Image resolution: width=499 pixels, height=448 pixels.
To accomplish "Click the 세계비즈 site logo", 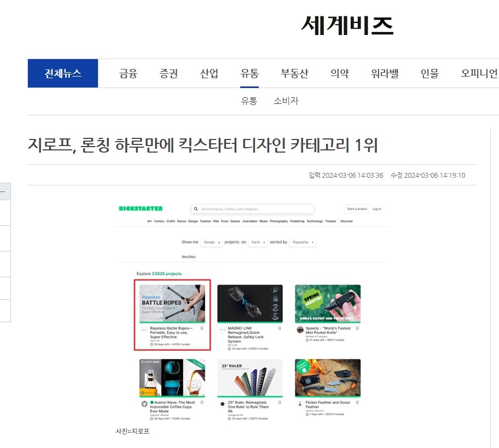I will pyautogui.click(x=347, y=26).
